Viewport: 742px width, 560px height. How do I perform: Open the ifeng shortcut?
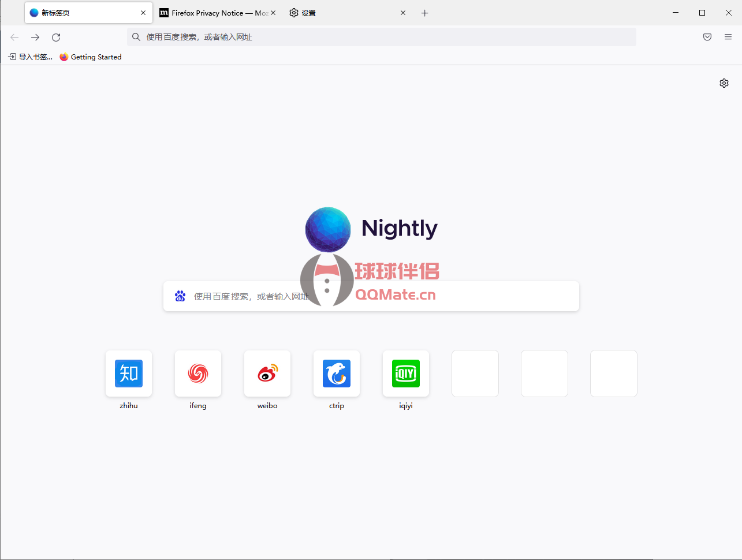[197, 374]
